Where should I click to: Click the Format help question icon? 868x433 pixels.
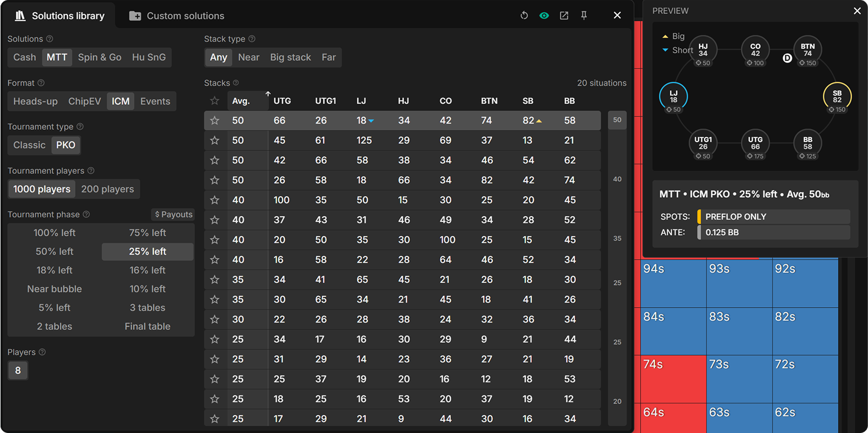point(41,83)
